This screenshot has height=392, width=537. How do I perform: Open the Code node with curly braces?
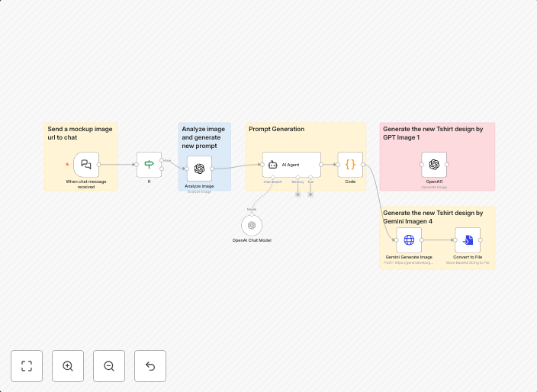350,164
